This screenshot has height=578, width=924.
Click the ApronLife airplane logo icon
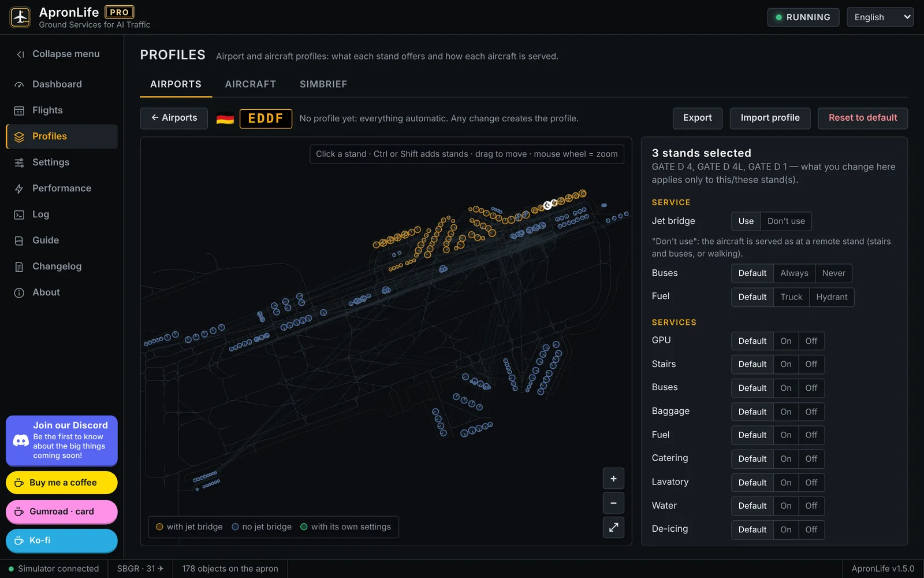pyautogui.click(x=20, y=17)
